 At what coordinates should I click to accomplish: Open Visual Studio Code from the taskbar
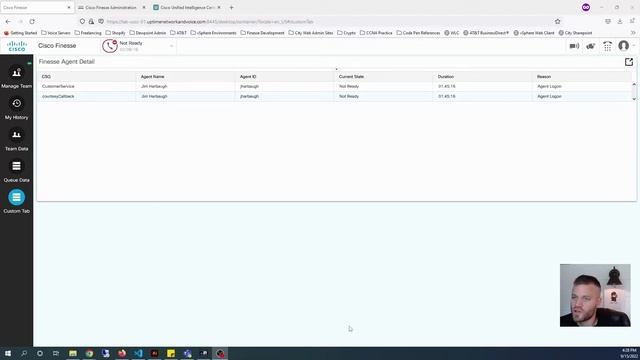tap(138, 353)
